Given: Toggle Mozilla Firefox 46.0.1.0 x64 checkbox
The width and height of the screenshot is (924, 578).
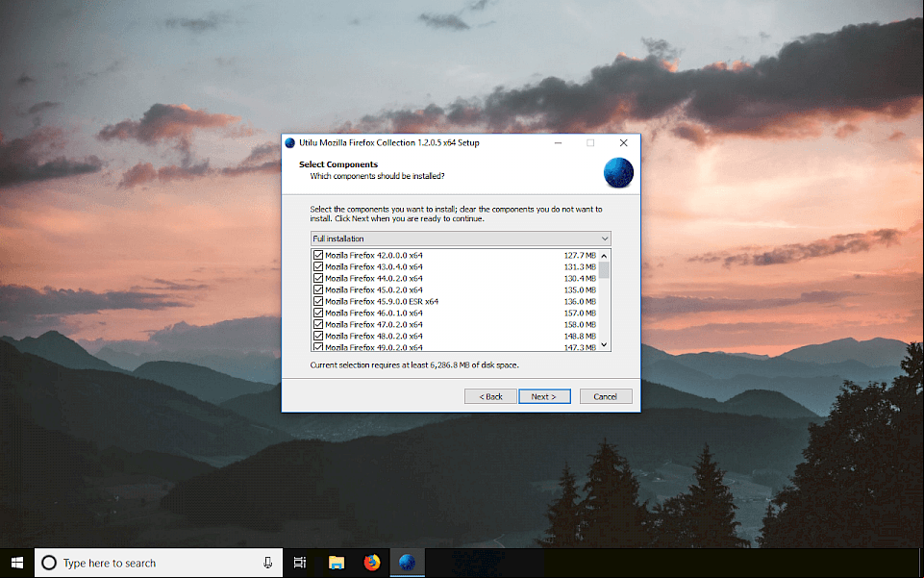Looking at the screenshot, I should [x=318, y=313].
